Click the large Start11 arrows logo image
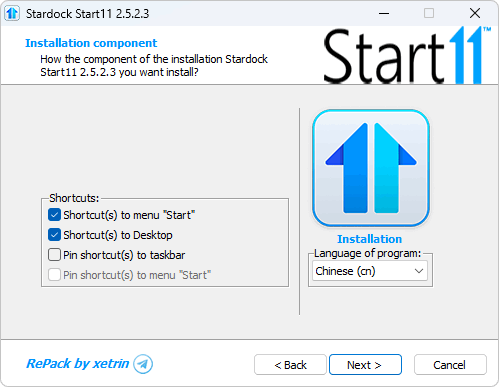Screen dimensions: 500x388 (371, 168)
